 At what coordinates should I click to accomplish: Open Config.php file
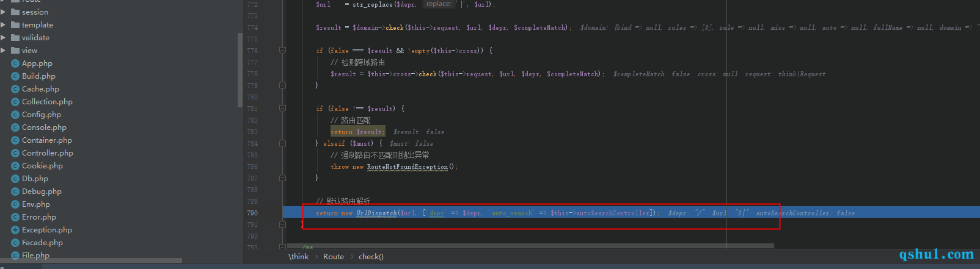tap(42, 115)
